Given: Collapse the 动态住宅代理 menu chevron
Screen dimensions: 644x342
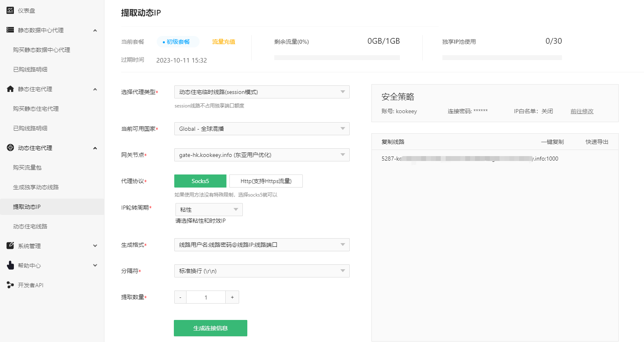Looking at the screenshot, I should (95, 148).
